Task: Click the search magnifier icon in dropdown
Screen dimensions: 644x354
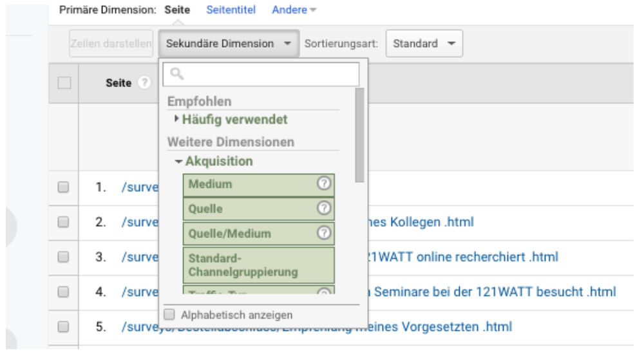Action: point(174,75)
